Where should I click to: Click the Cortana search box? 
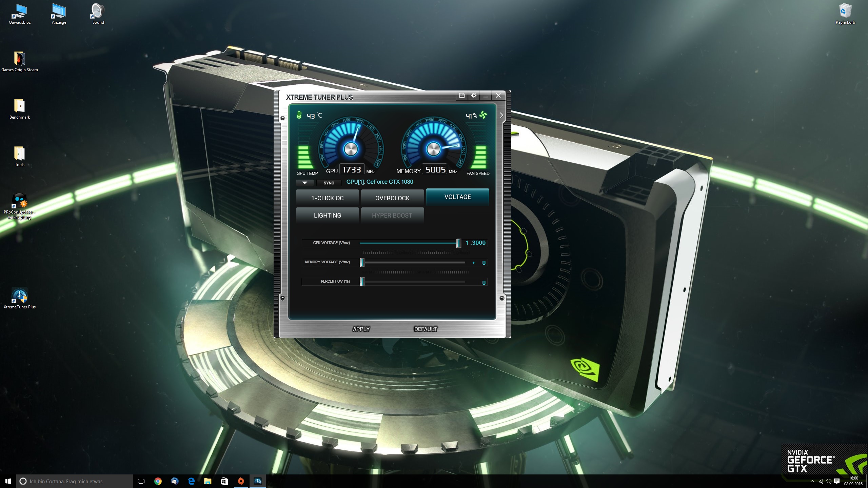click(x=75, y=481)
